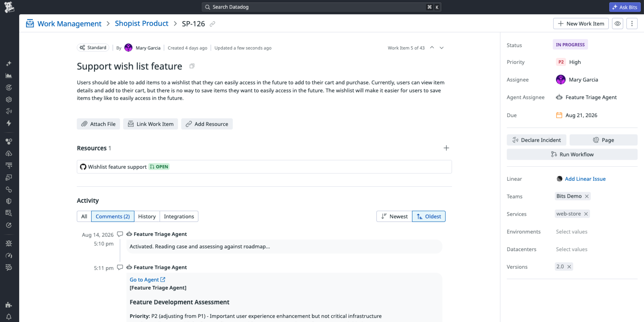
Task: Open the cloud dollar-sign sidebar icon
Action: (x=9, y=154)
